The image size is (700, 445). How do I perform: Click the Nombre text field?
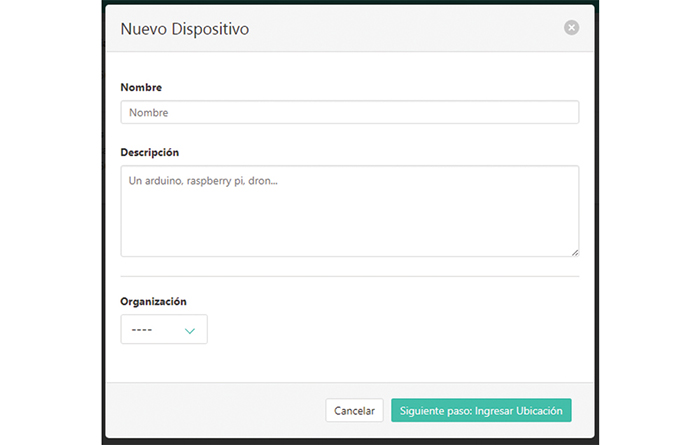(349, 112)
